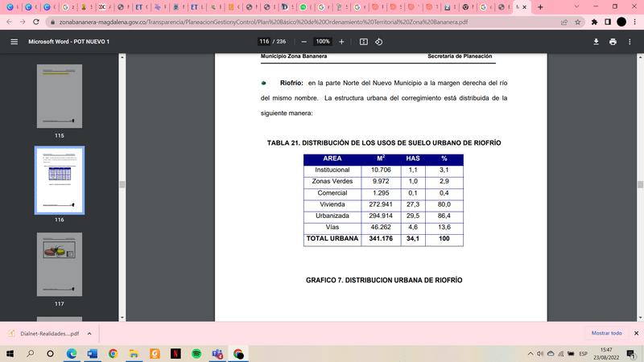The width and height of the screenshot is (644, 362).
Task: Launch Microsoft Edge from taskbar
Action: (x=72, y=353)
